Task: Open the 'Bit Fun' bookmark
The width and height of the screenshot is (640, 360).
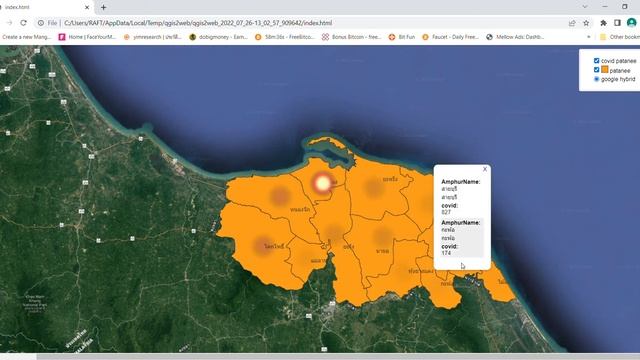Action: (x=401, y=37)
